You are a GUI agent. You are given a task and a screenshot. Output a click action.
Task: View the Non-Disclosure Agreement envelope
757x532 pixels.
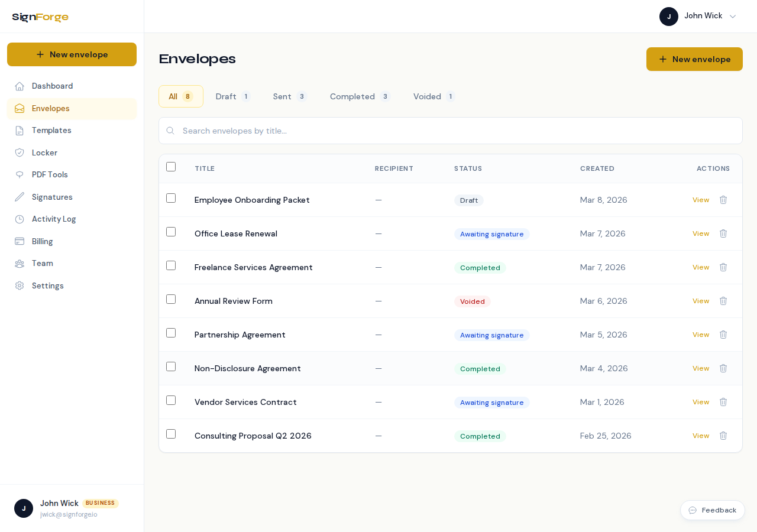(701, 368)
